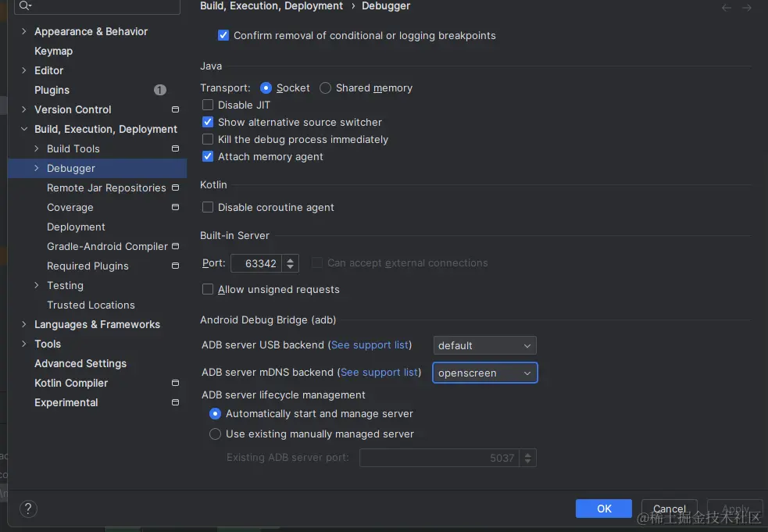Collapse Build, Execution, Deployment node
This screenshot has height=532, width=768.
click(x=24, y=129)
